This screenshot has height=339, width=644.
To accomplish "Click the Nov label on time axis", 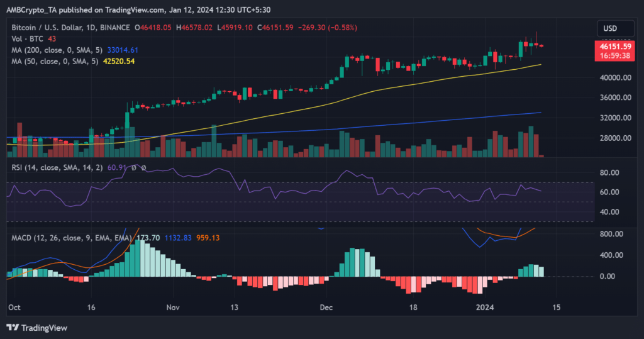I will (174, 308).
